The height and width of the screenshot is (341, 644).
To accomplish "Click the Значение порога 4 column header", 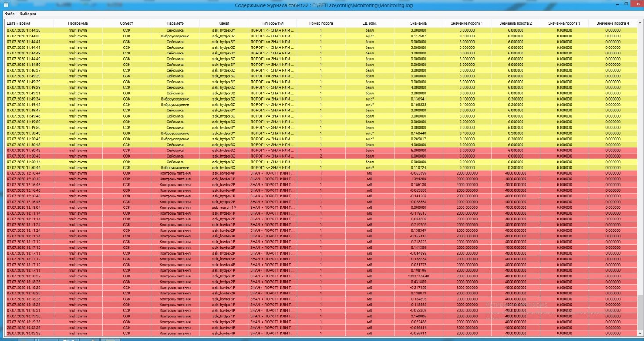I will [x=613, y=23].
